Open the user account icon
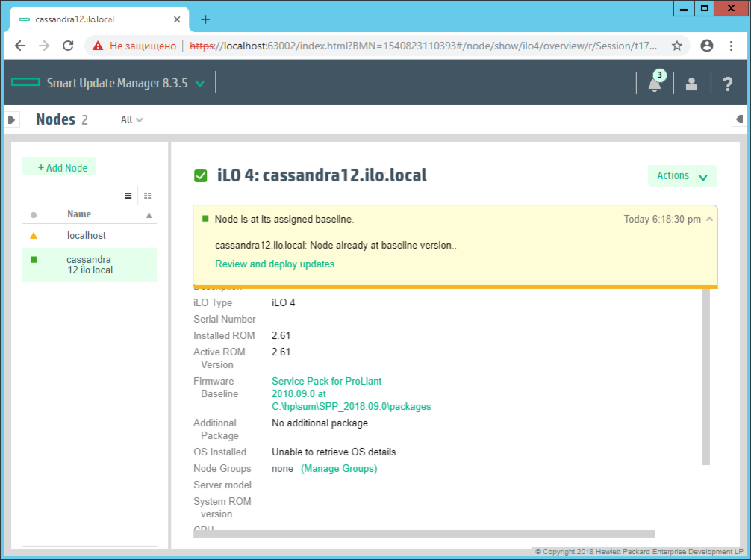This screenshot has width=751, height=560. coord(691,84)
